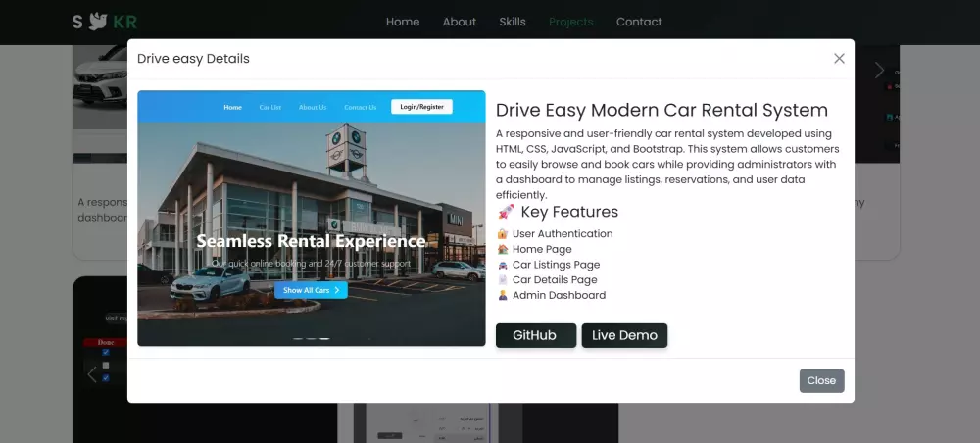Close the Drive easy Details modal via X
The width and height of the screenshot is (980, 443).
click(x=839, y=58)
